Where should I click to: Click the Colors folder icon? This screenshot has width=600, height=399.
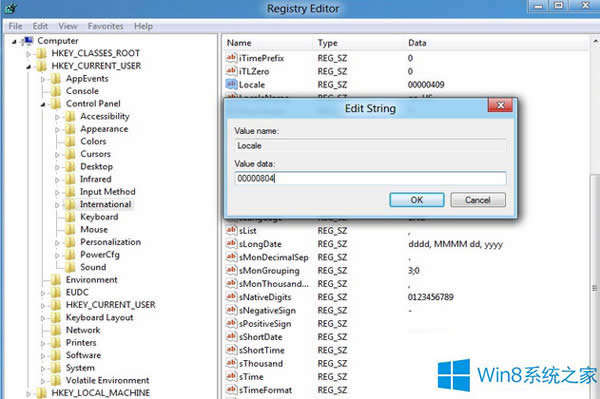[70, 141]
